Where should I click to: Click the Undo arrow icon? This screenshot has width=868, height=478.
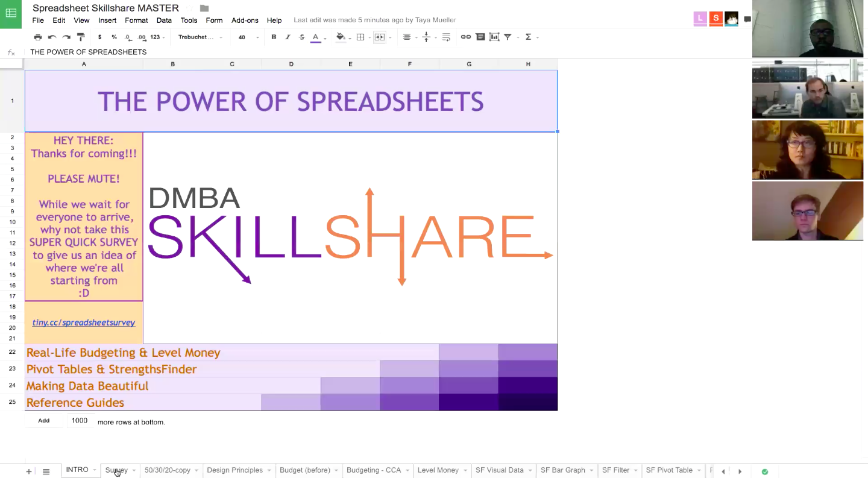(x=52, y=37)
